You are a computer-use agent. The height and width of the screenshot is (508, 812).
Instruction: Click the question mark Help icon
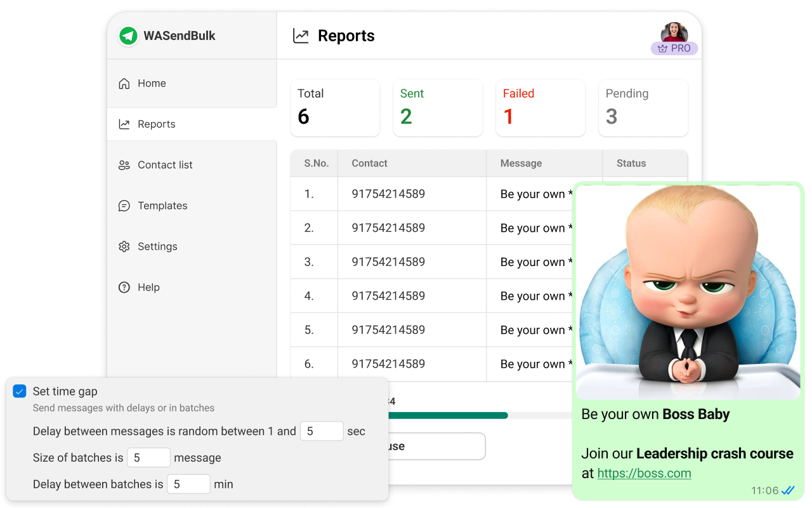124,287
